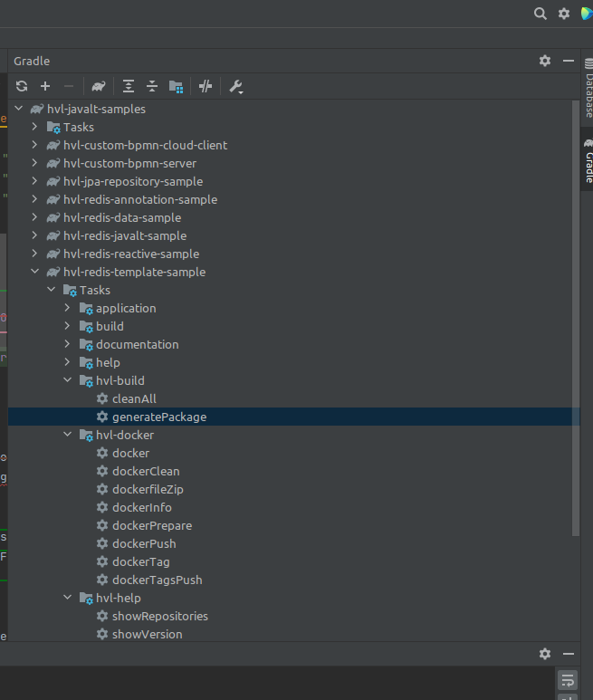Collapse all nodes in Gradle tree
The image size is (593, 700).
(x=152, y=86)
